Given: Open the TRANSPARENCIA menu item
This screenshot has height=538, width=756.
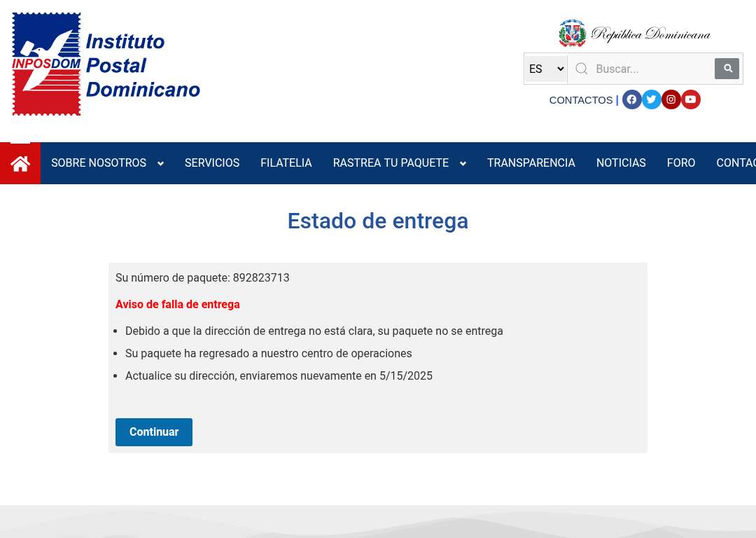Looking at the screenshot, I should (x=531, y=163).
